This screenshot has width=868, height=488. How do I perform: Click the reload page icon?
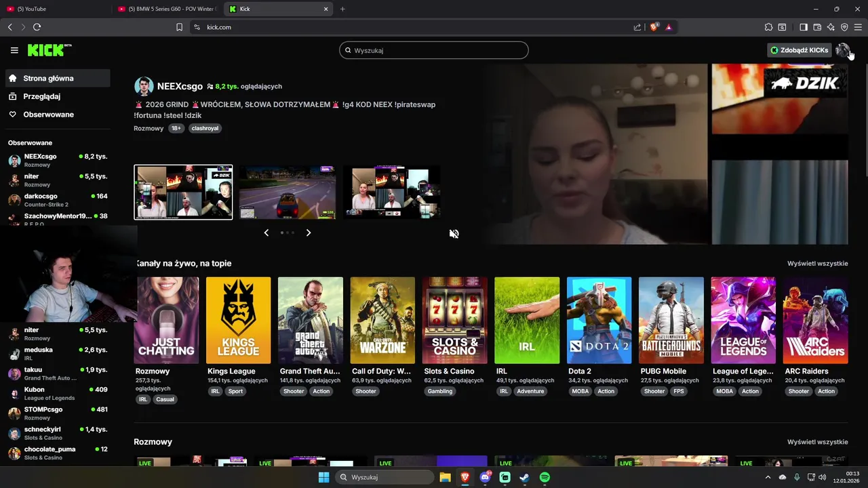[x=37, y=27]
